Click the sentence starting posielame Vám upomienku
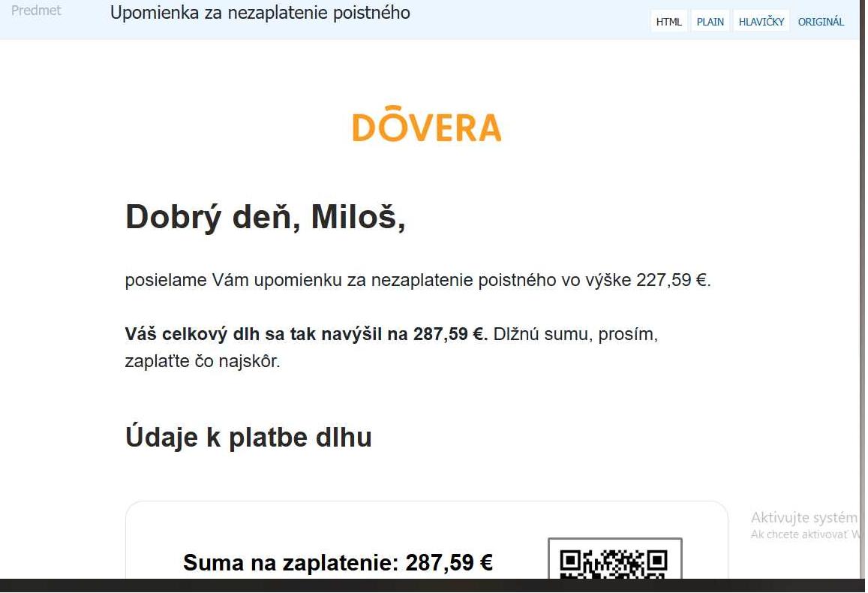 click(418, 280)
